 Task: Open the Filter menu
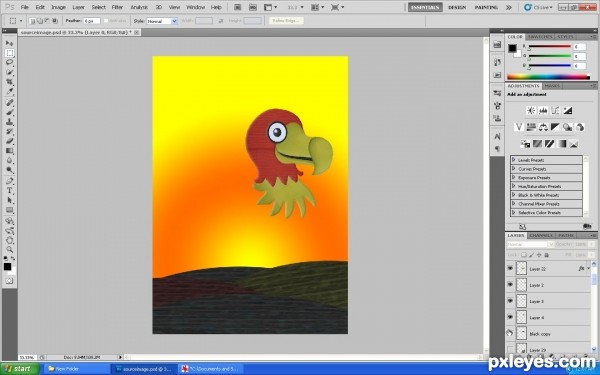point(117,7)
